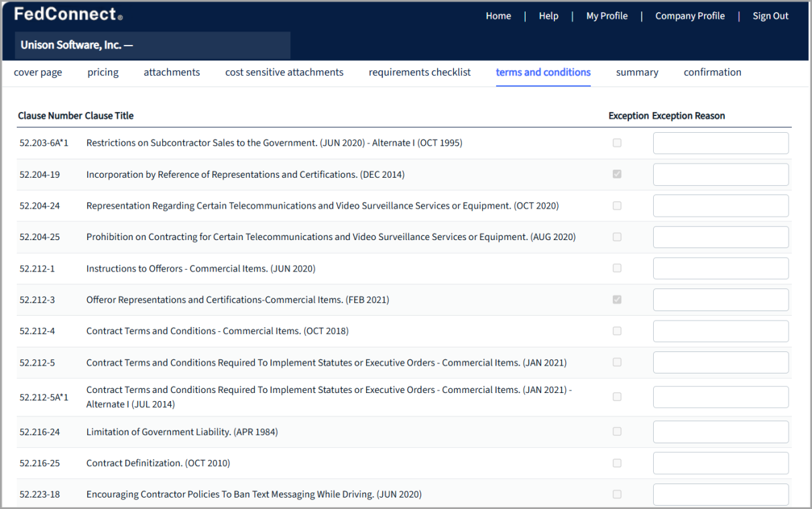Open My Profile page
The height and width of the screenshot is (509, 812).
607,16
